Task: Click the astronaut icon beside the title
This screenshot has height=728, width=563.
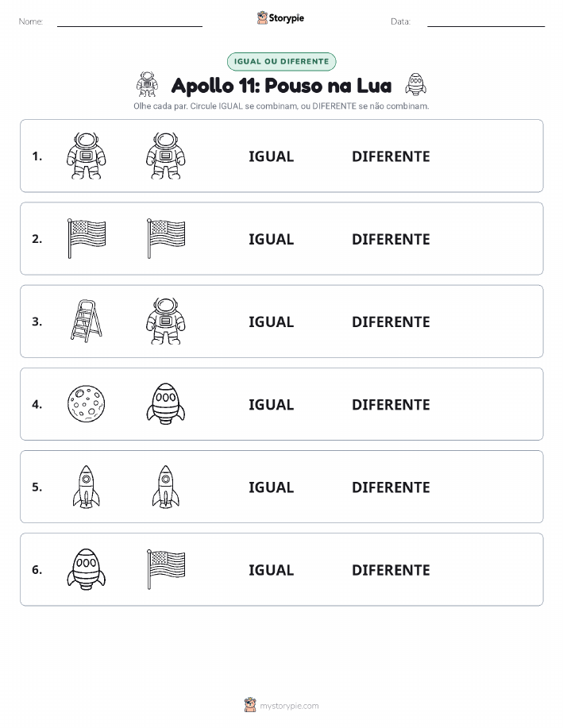Action: [147, 84]
